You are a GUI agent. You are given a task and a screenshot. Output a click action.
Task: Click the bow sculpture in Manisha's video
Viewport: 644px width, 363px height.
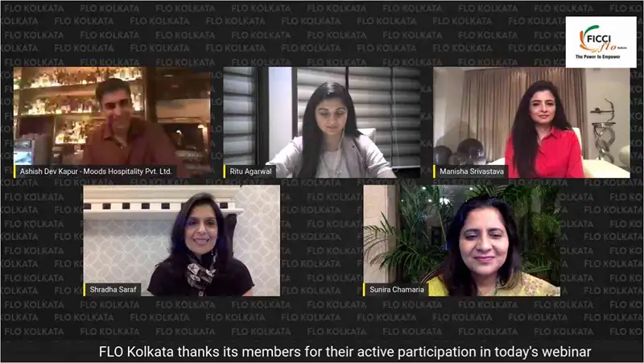(x=603, y=127)
